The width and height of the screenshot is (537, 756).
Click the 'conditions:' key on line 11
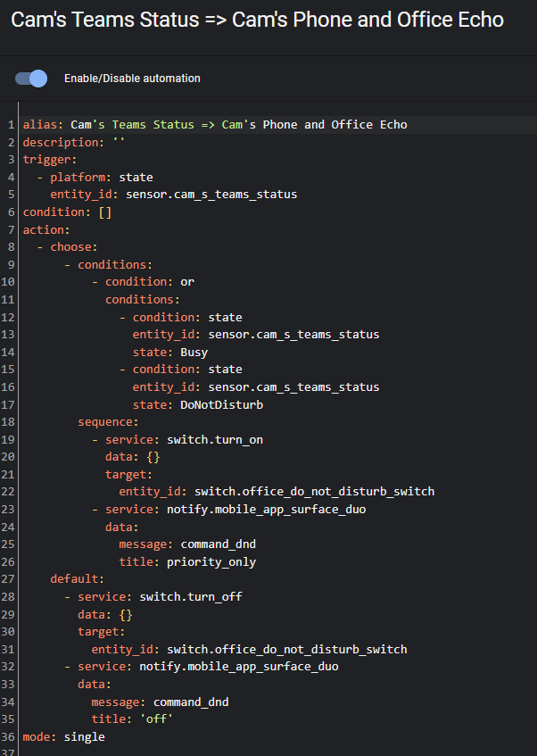143,300
